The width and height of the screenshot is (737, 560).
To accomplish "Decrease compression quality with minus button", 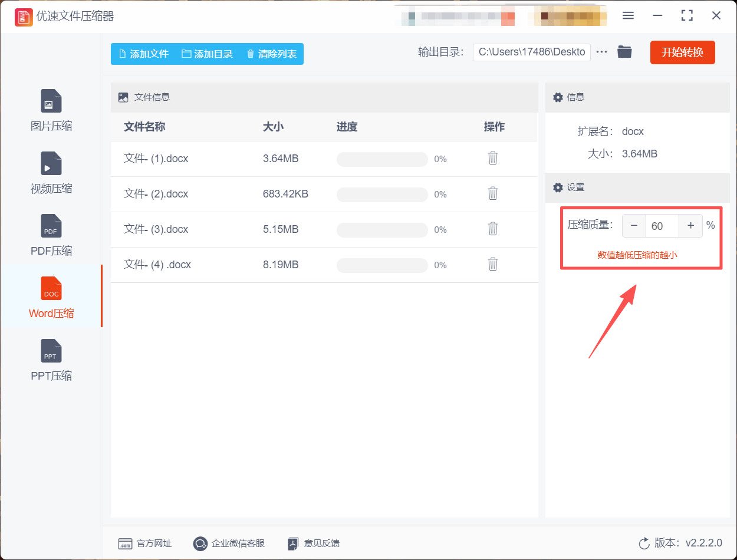I will tap(634, 226).
